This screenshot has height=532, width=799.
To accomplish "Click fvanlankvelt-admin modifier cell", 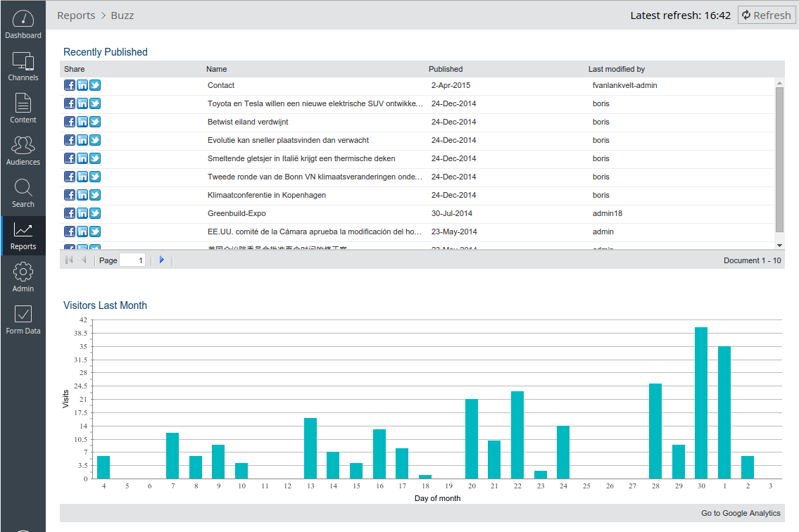I will point(624,86).
